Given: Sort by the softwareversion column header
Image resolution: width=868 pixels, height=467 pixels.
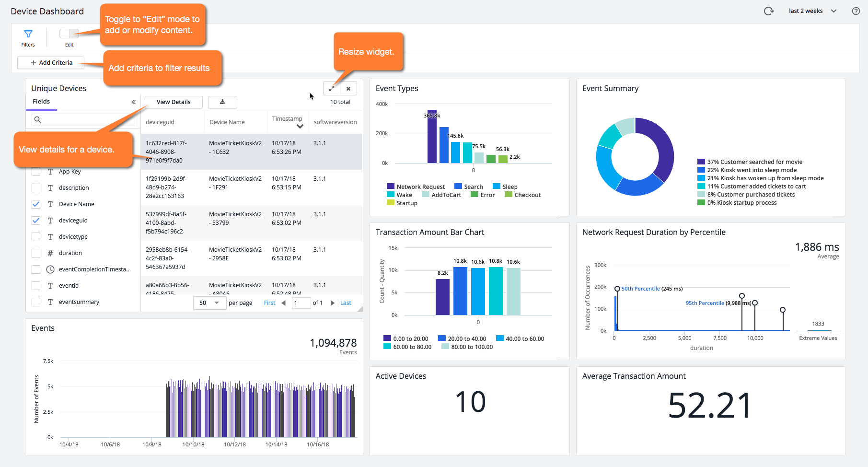Looking at the screenshot, I should click(x=336, y=122).
